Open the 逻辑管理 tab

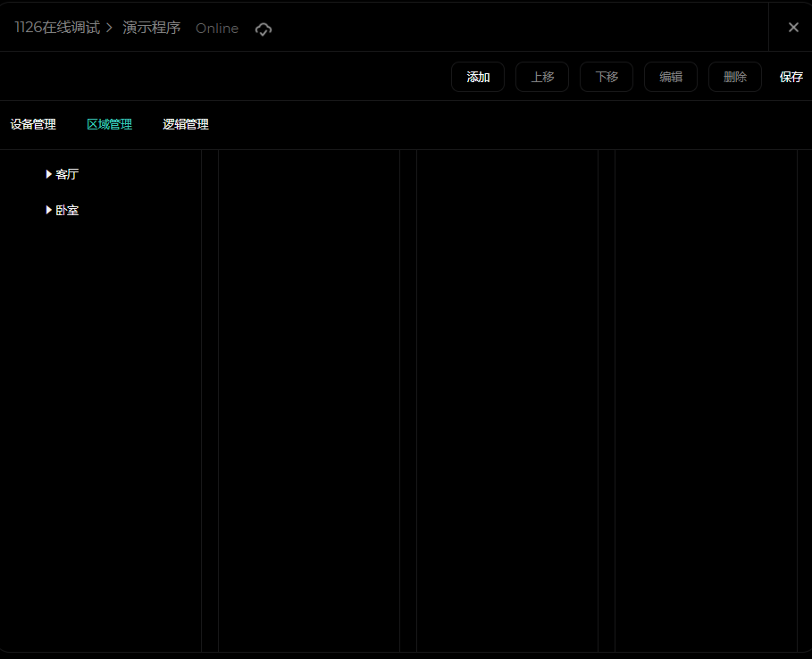pos(186,124)
